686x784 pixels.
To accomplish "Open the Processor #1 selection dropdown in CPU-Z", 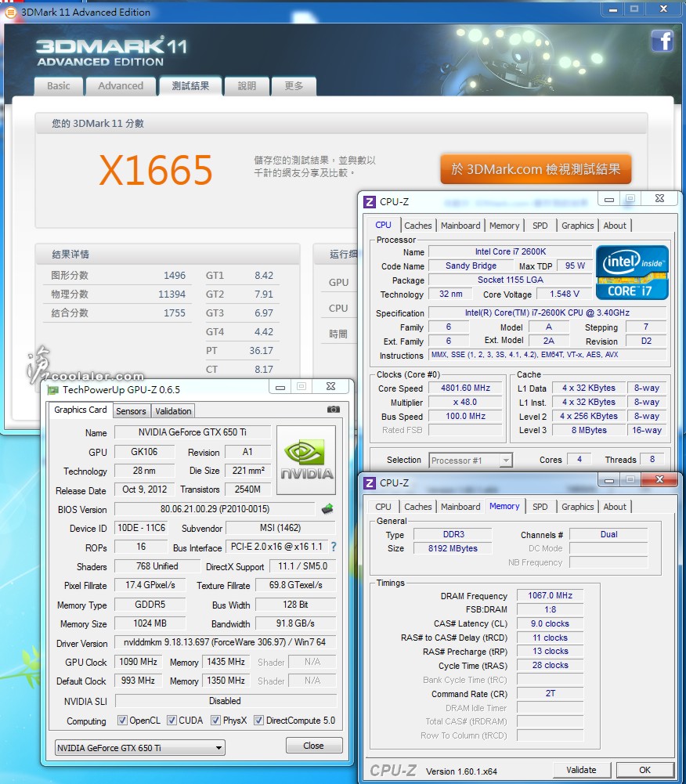I will tap(471, 460).
